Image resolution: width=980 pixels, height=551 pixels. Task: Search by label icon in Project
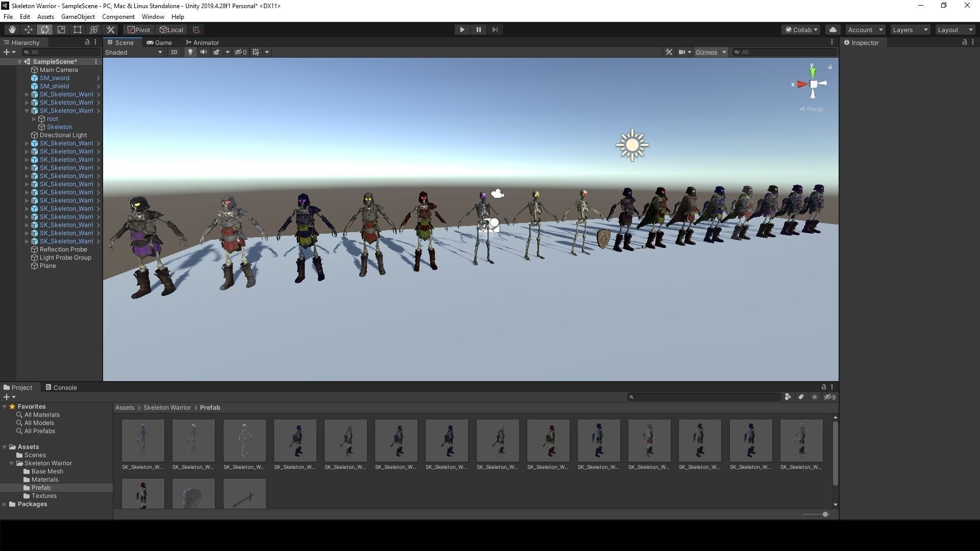coord(801,397)
